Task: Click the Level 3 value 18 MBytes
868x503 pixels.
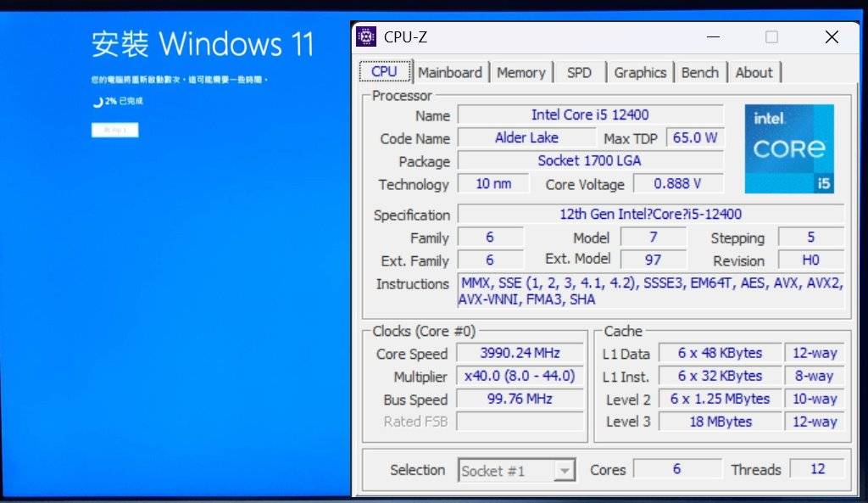Action: point(720,422)
